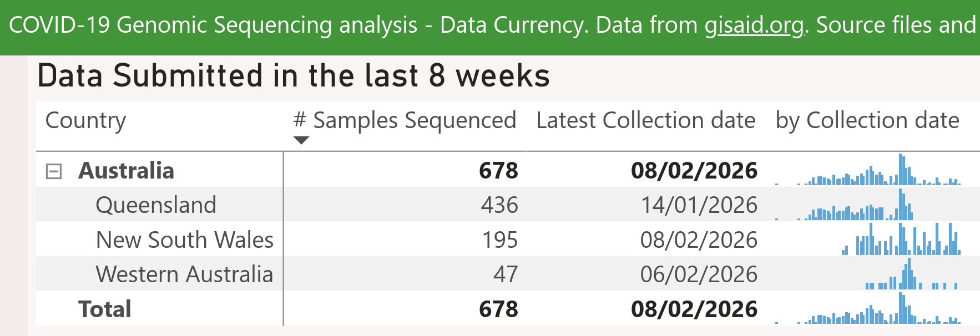Click the Data Submitted table title
Screen dimensions: 980x336
(x=293, y=76)
